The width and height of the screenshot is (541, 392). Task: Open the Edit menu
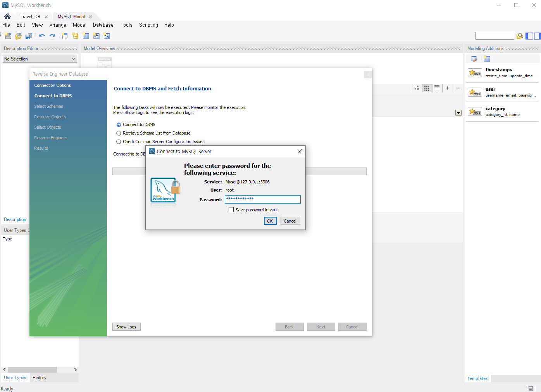click(21, 25)
